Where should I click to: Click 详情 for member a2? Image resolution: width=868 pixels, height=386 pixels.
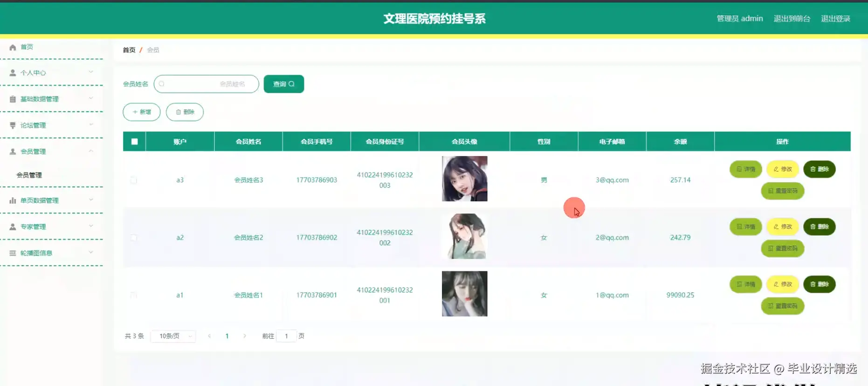tap(746, 227)
